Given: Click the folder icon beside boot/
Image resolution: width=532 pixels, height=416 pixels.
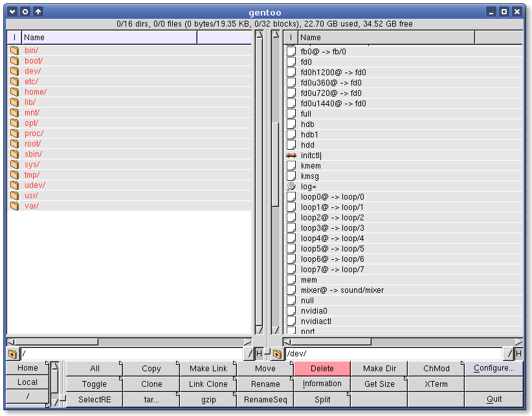Looking at the screenshot, I should click(x=14, y=61).
